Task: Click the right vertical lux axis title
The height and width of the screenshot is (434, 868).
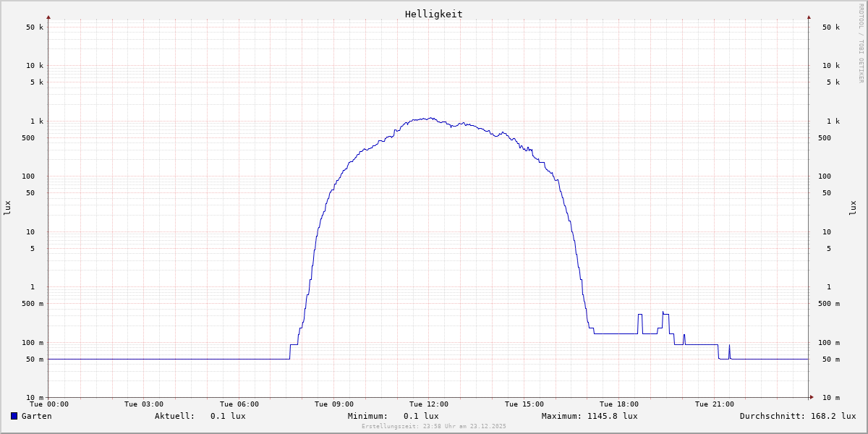Action: (853, 208)
